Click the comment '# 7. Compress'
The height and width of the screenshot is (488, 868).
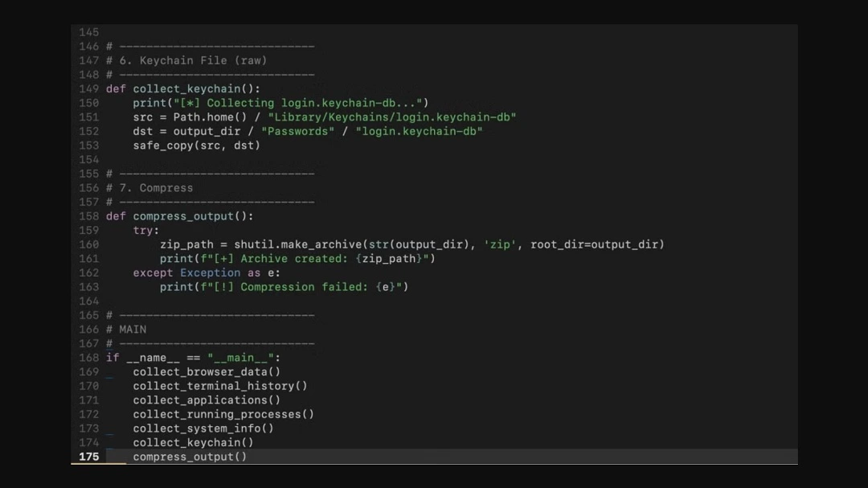tap(149, 188)
